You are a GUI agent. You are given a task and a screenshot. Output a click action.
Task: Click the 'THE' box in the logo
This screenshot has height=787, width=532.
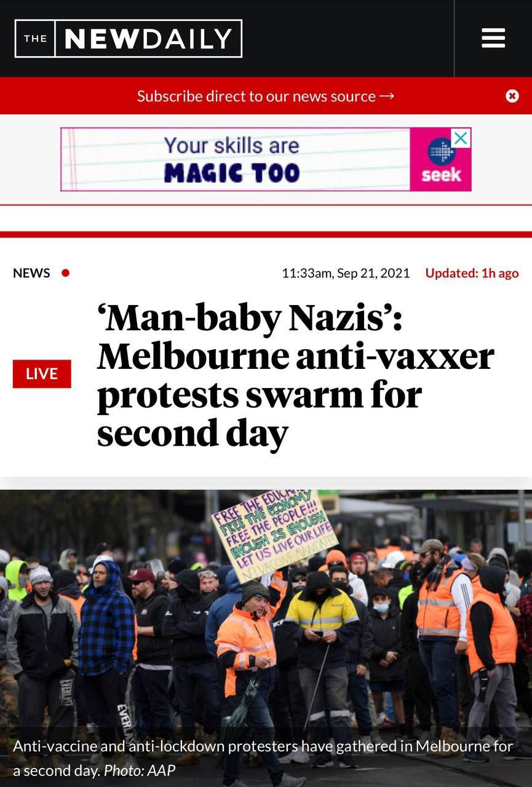[x=35, y=39]
